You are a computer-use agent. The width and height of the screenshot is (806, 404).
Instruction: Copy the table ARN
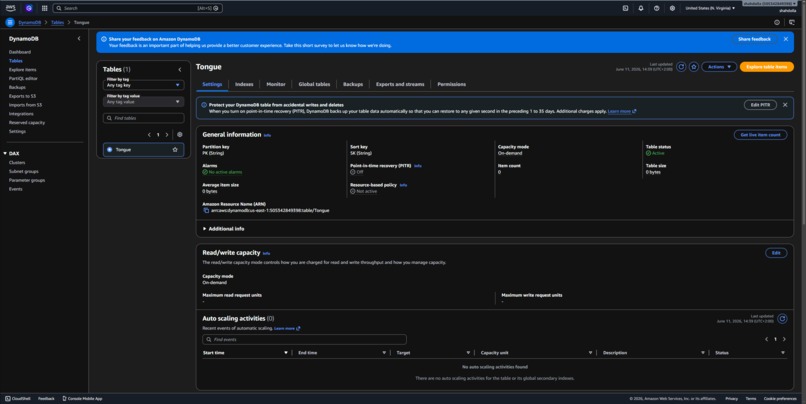(x=206, y=210)
